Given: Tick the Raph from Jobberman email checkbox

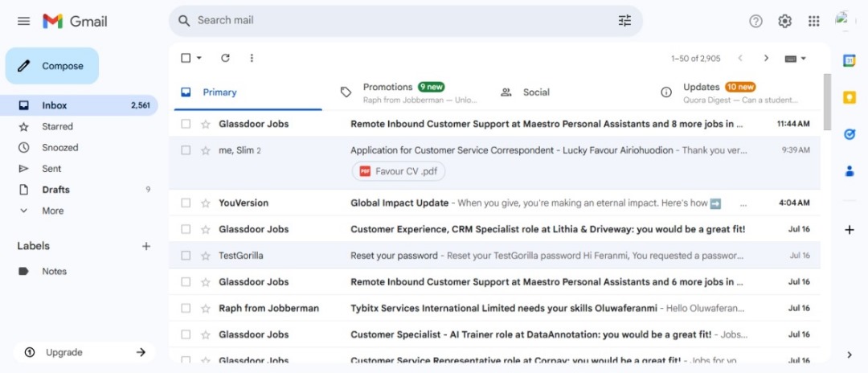Looking at the screenshot, I should (186, 308).
